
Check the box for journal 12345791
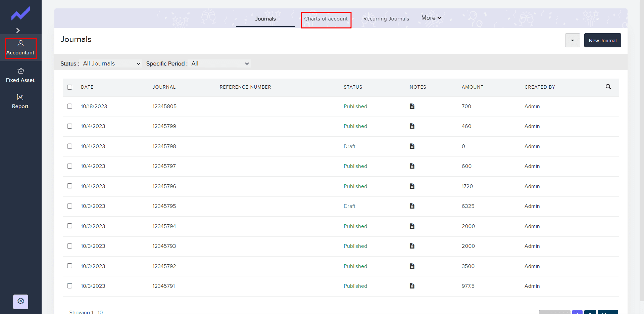tap(70, 286)
